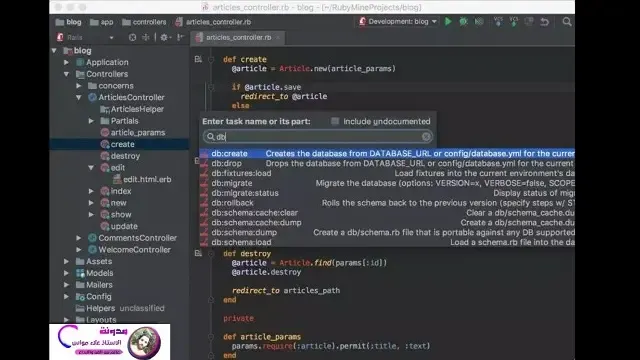The height and width of the screenshot is (360, 640).
Task: Select Helpers unclassified node
Action: pyautogui.click(x=125, y=308)
